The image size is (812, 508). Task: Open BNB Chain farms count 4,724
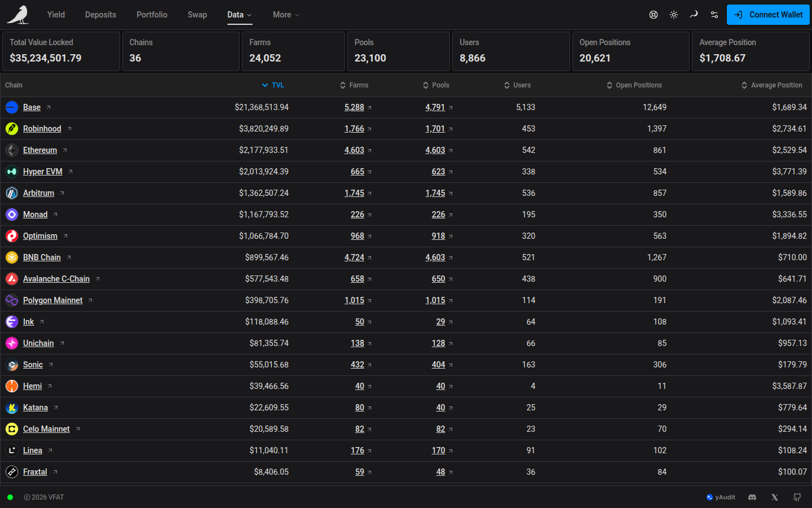355,257
